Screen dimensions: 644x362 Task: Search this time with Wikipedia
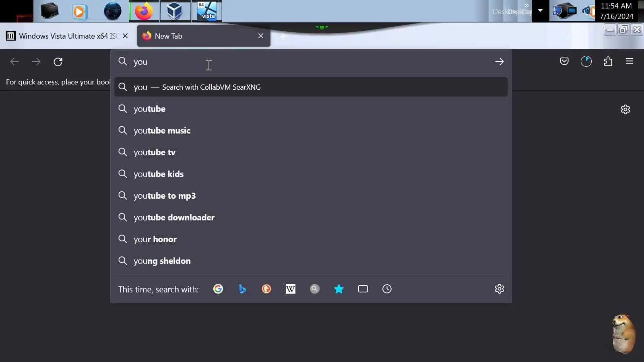pyautogui.click(x=291, y=289)
